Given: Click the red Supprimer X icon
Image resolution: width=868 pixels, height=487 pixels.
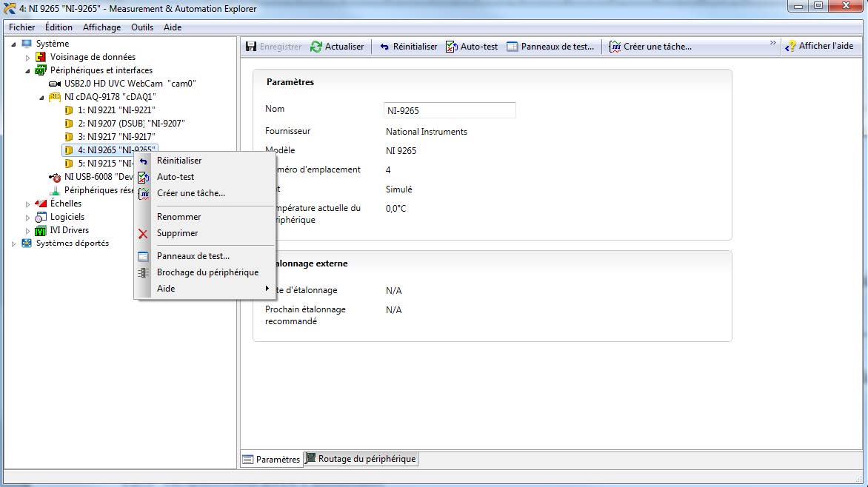Looking at the screenshot, I should 143,234.
